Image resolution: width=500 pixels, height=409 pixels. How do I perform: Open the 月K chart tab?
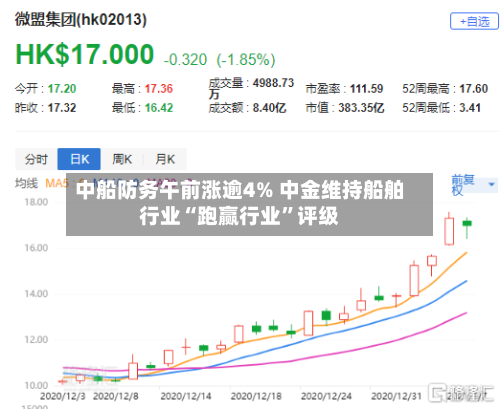(x=165, y=159)
